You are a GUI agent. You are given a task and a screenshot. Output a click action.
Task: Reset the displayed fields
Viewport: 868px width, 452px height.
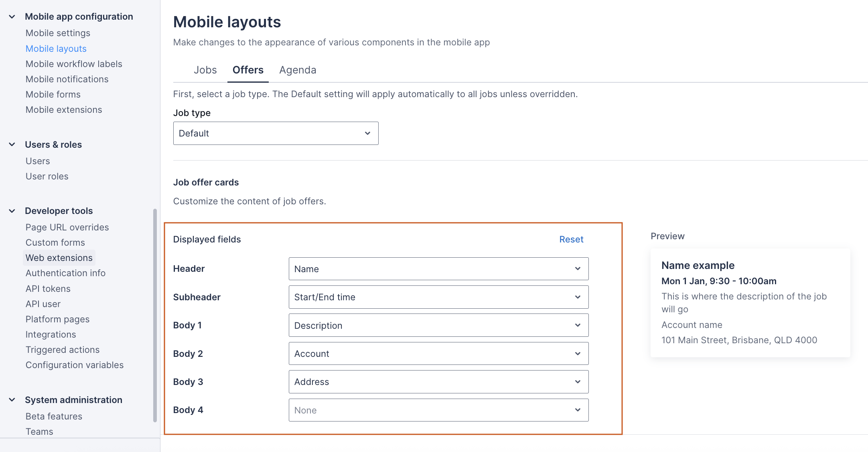571,239
